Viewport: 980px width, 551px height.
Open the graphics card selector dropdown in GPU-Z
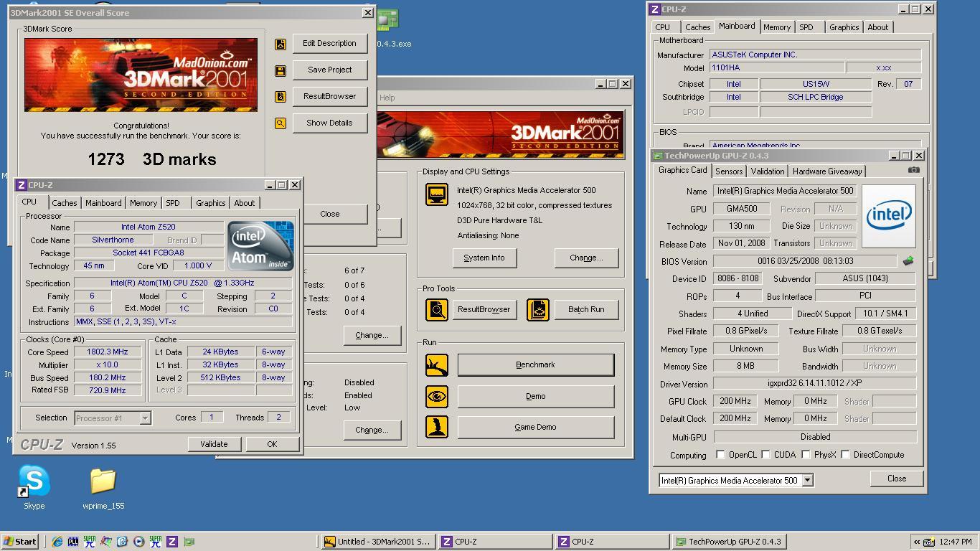[807, 481]
